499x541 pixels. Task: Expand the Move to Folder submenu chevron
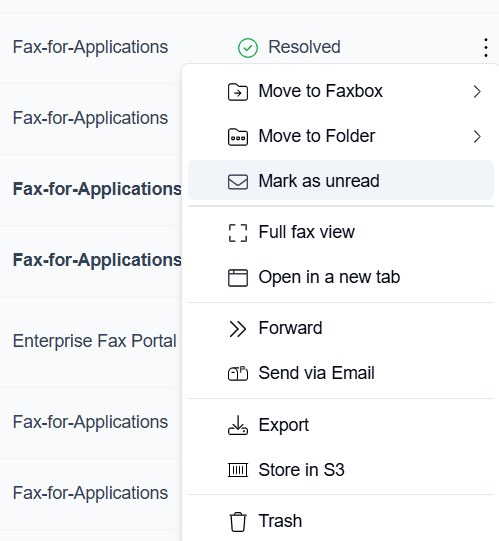tap(477, 137)
